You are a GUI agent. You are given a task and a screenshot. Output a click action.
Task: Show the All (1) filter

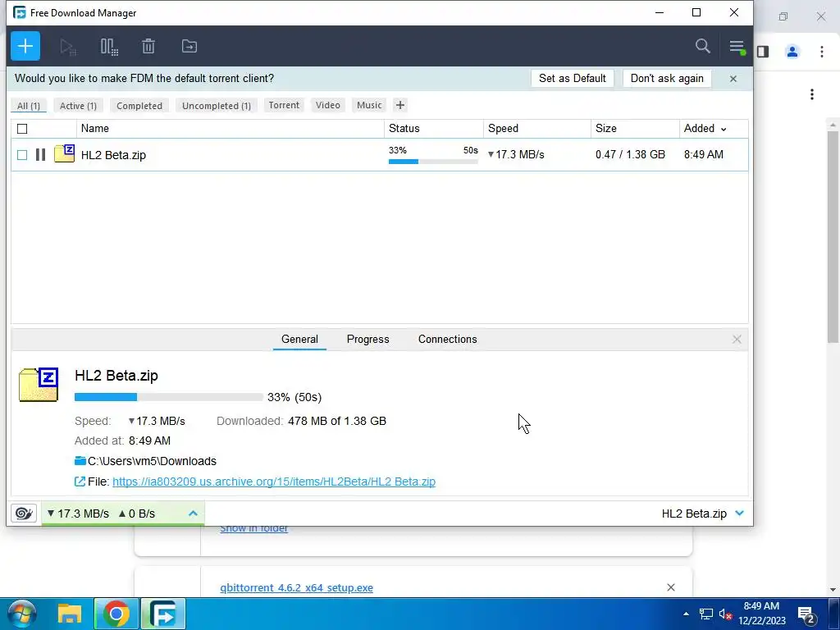click(29, 106)
